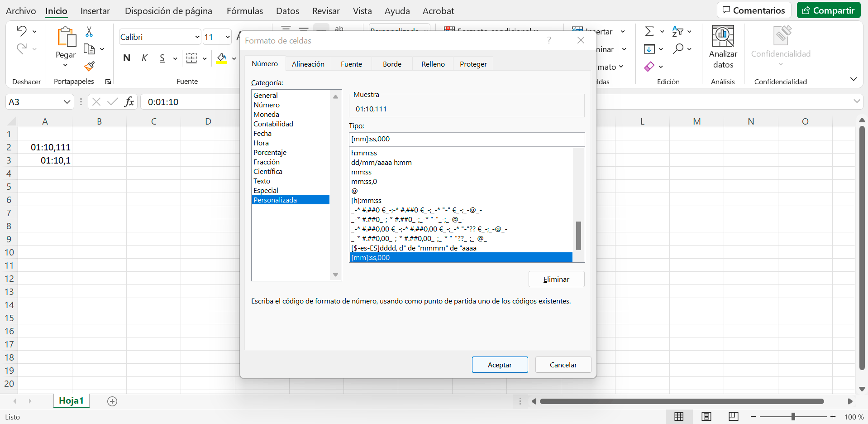The height and width of the screenshot is (424, 868).
Task: Click the Compartir button
Action: click(x=829, y=10)
